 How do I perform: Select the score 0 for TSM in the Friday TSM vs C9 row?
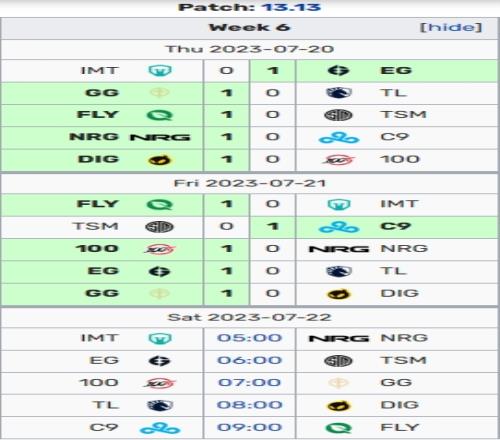pos(226,226)
